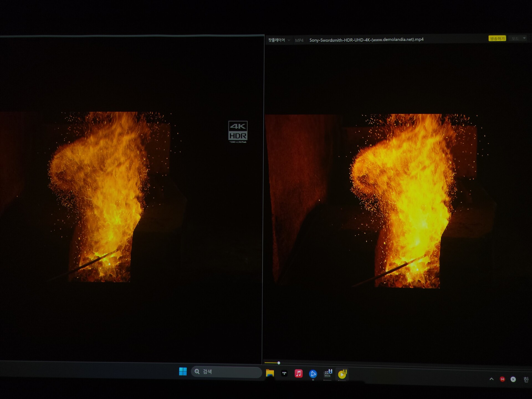Click the MP4 format label
The height and width of the screenshot is (399, 532).
pyautogui.click(x=299, y=40)
